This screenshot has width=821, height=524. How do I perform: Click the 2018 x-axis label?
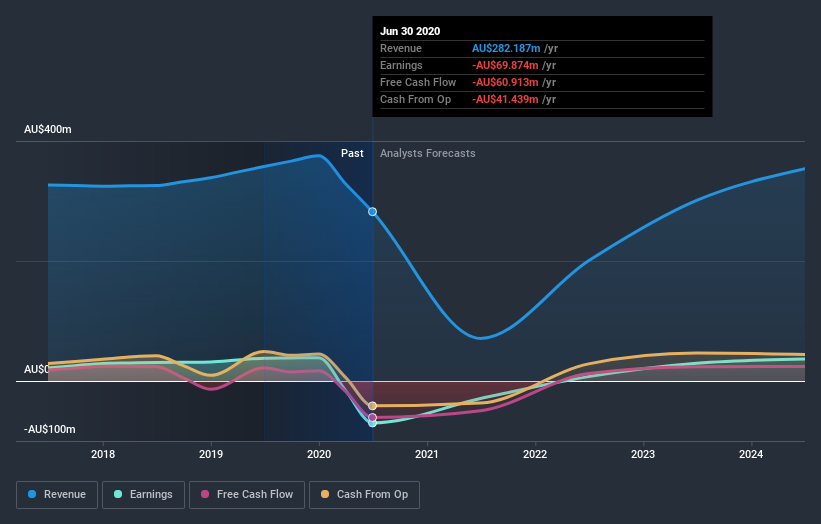point(103,454)
